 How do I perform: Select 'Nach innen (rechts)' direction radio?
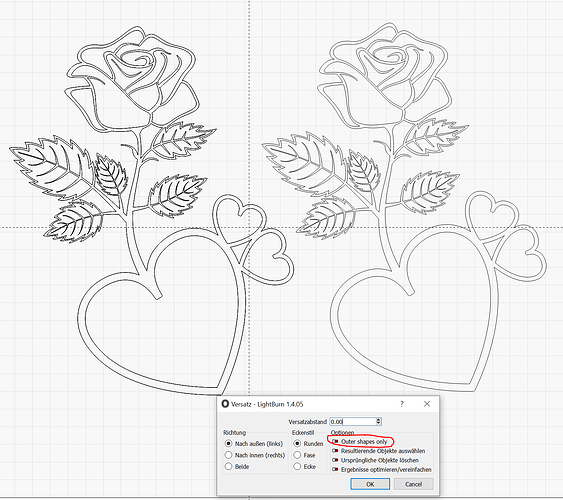click(x=229, y=455)
